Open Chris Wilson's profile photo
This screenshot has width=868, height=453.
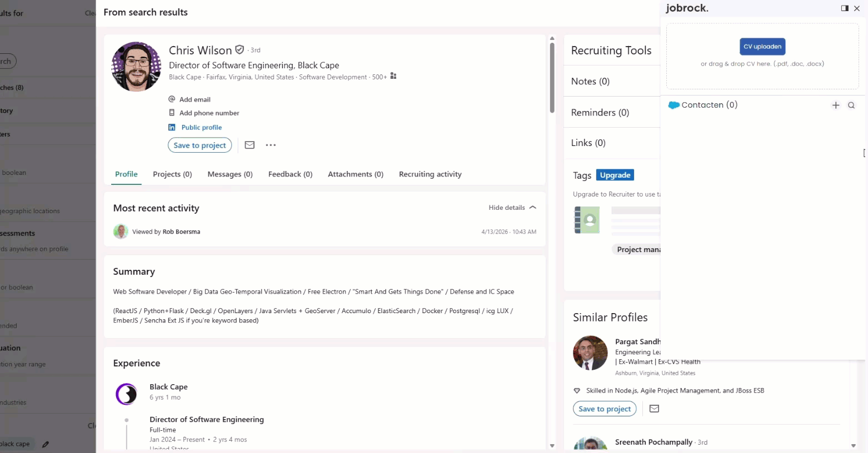click(136, 67)
